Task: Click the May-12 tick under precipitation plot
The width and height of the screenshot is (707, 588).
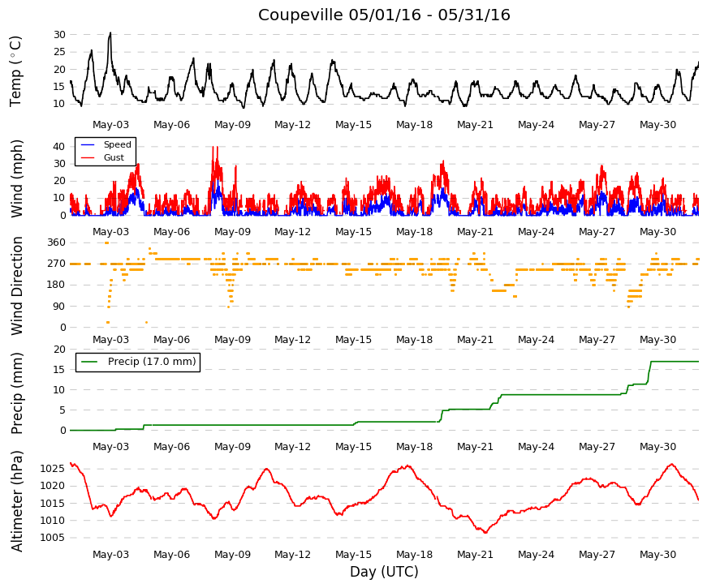Action: tap(293, 447)
